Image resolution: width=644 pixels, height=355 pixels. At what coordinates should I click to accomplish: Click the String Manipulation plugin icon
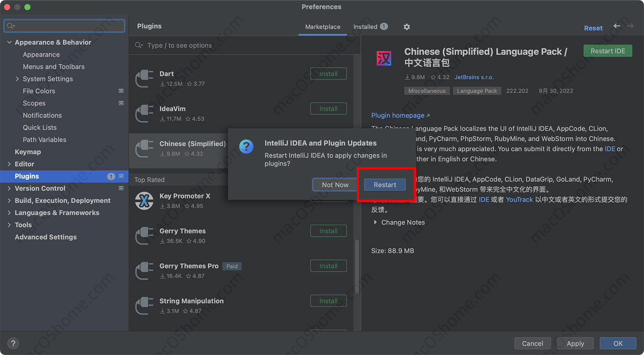(144, 306)
